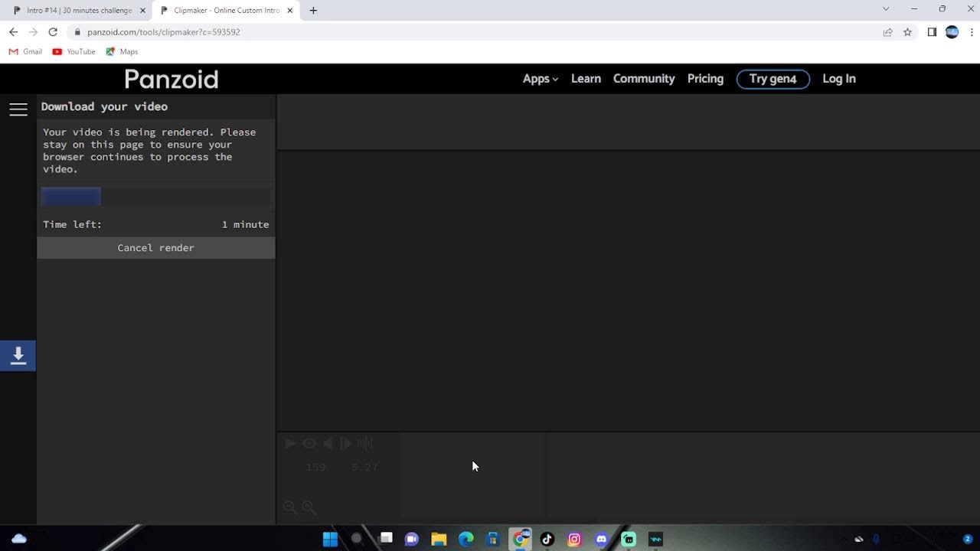Open the YouTube bookmark
The height and width of the screenshot is (551, 980).
[x=73, y=52]
